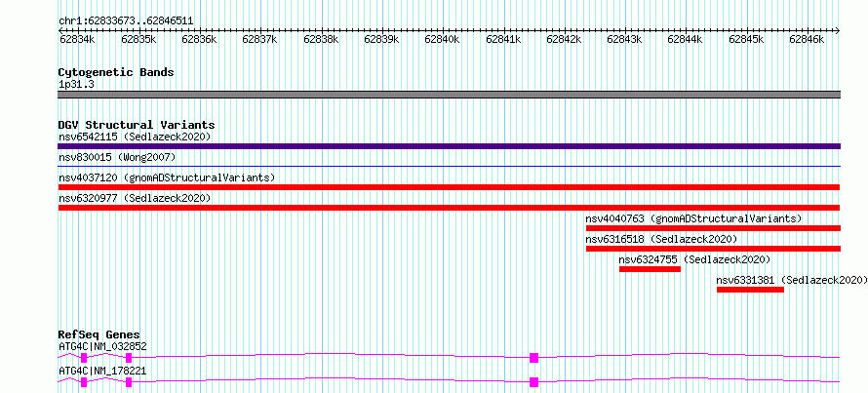
Task: Select the 62834k ruler tick label
Action: pos(77,39)
